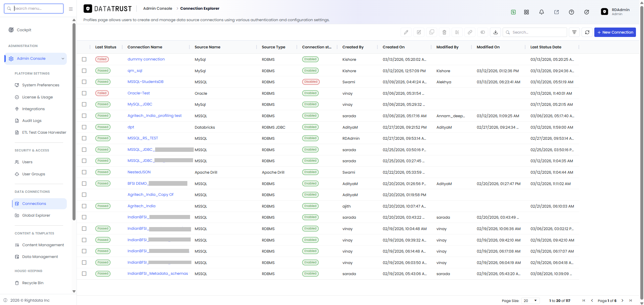Sort by Last Status Date column header

pos(546,47)
